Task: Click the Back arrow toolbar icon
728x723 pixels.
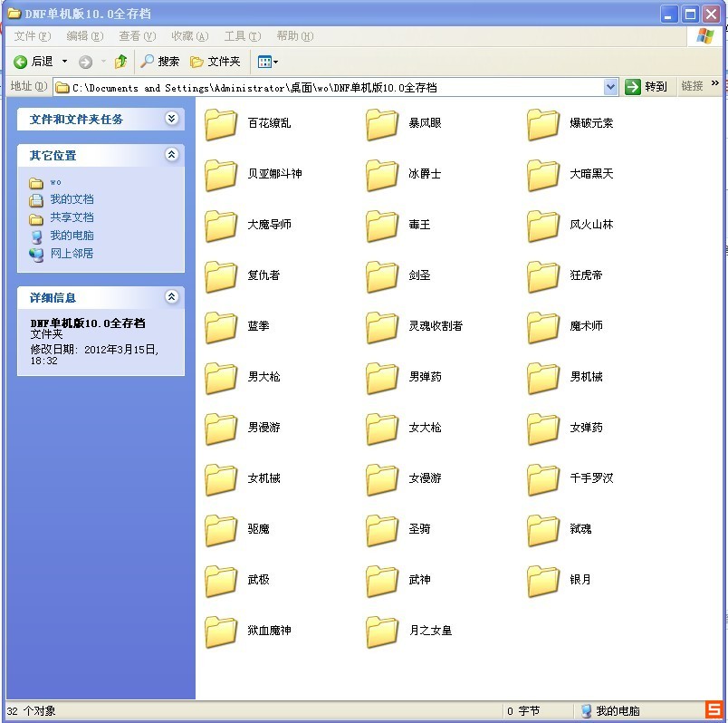Action: (x=21, y=62)
